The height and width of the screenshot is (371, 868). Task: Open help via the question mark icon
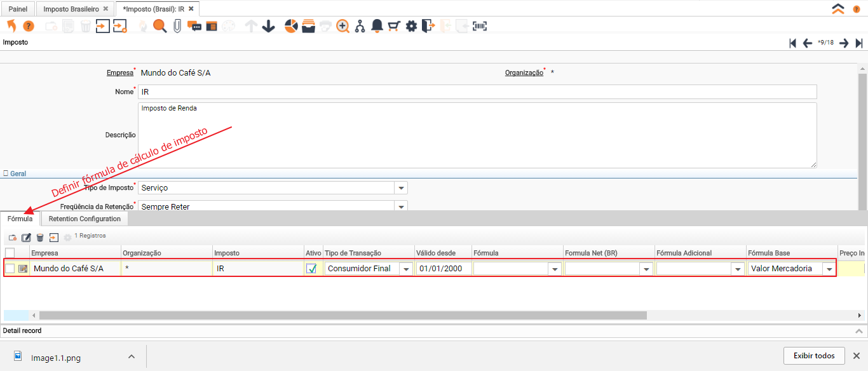(x=29, y=26)
